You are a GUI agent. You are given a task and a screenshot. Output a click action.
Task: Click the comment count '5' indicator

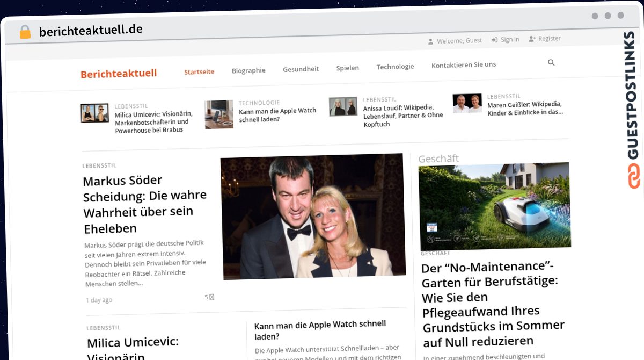(x=209, y=297)
